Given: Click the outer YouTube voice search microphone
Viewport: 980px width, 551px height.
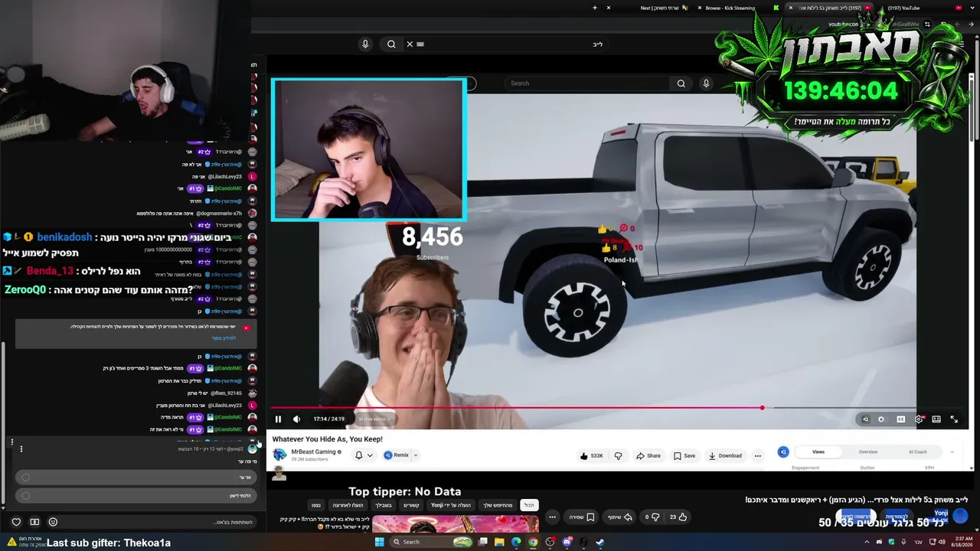Looking at the screenshot, I should pyautogui.click(x=365, y=44).
